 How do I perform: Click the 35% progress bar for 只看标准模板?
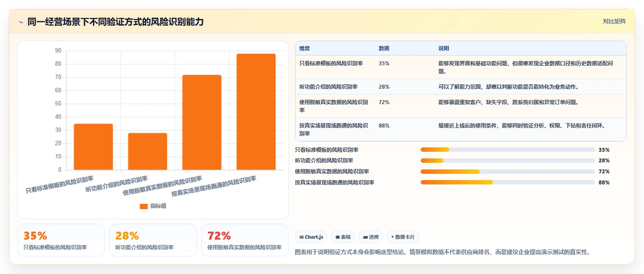(x=508, y=150)
